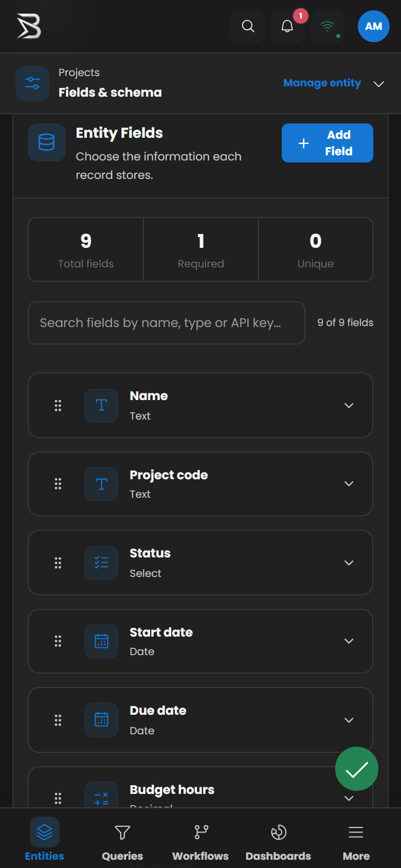Switch to the Dashboards tab
This screenshot has width=401, height=868.
(x=278, y=839)
